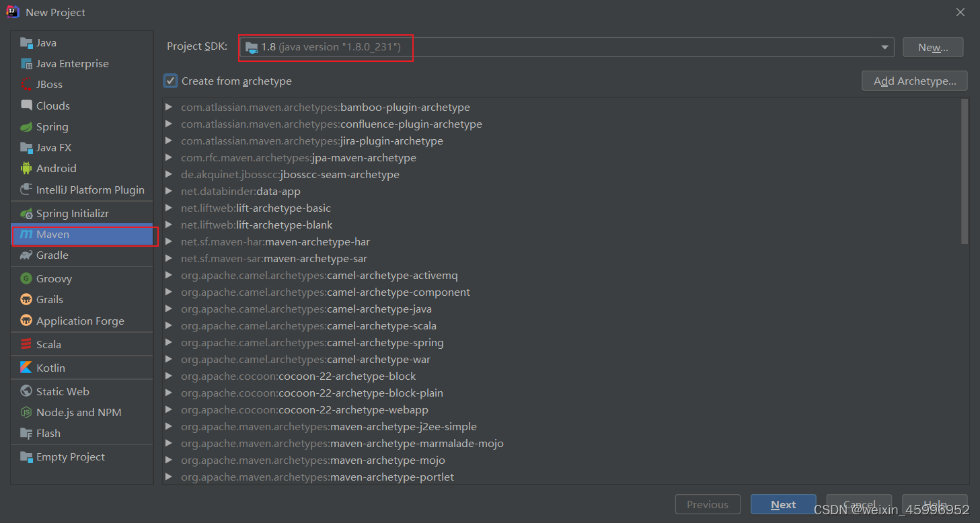This screenshot has width=980, height=523.
Task: Select camel-archetype-component row
Action: pyautogui.click(x=561, y=292)
